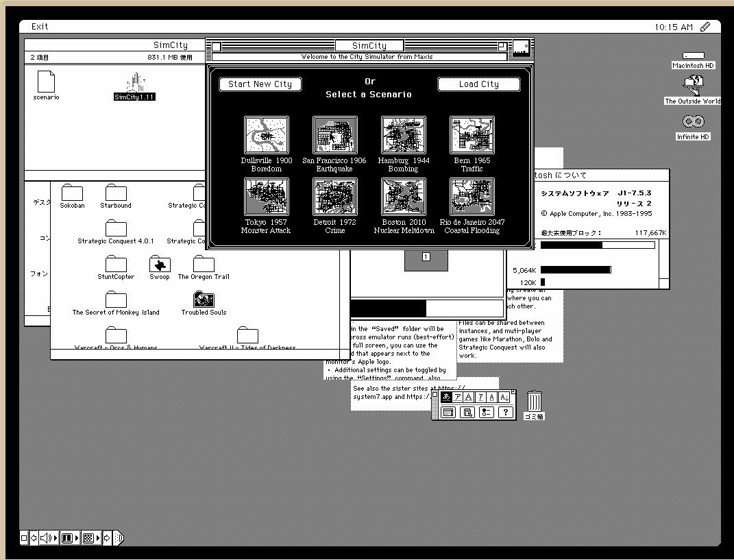This screenshot has width=734, height=560.
Task: Select The Oregon Trail folder
Action: [204, 267]
